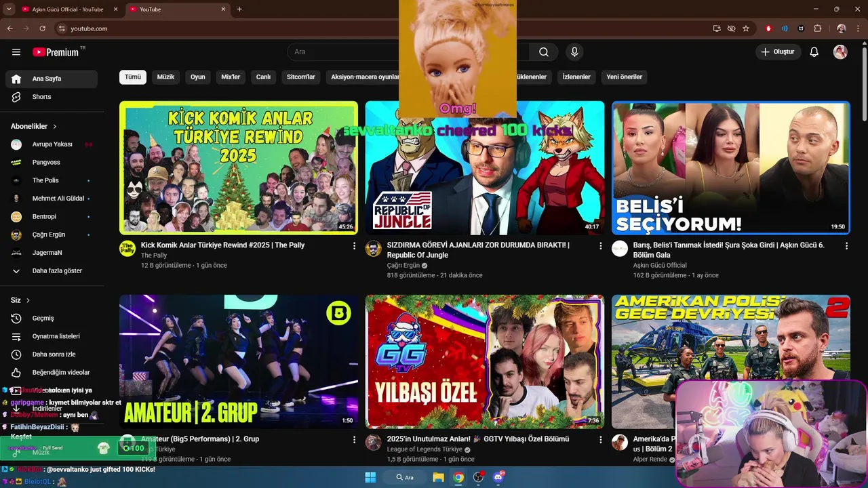The width and height of the screenshot is (868, 488).
Task: Open the blue sound waves extension
Action: (x=785, y=28)
